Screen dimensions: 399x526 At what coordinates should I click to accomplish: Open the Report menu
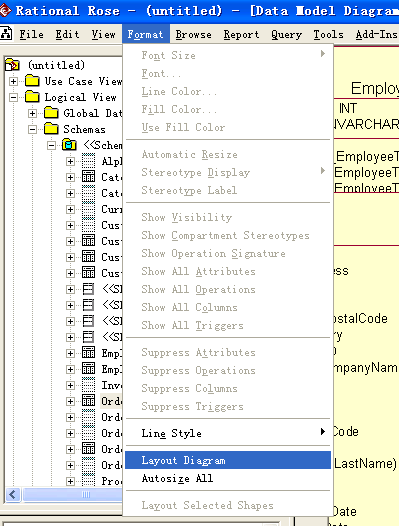pos(241,34)
